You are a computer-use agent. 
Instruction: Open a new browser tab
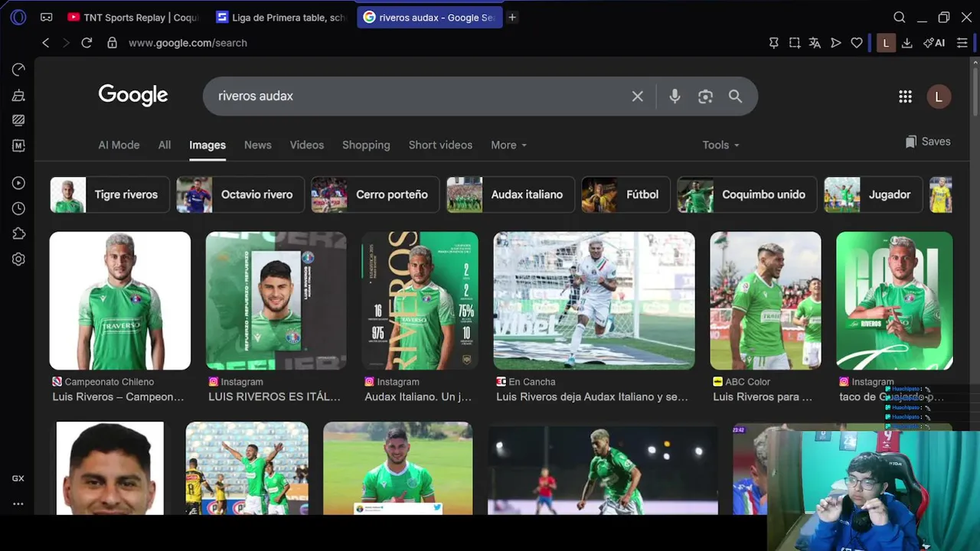[512, 17]
